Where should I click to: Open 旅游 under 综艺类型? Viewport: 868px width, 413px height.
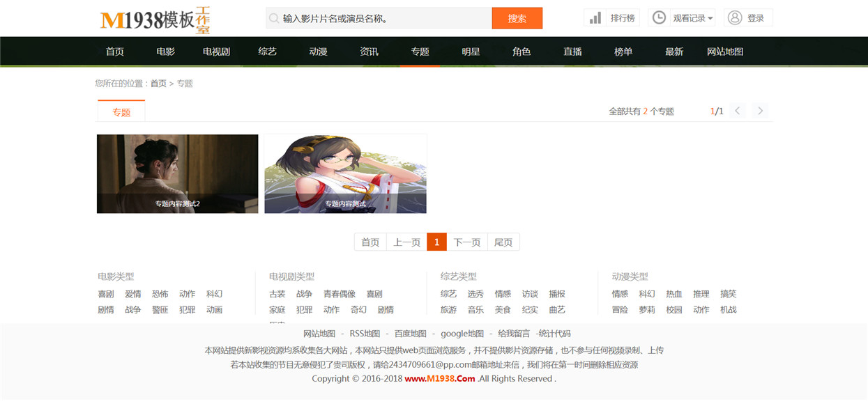pos(449,310)
